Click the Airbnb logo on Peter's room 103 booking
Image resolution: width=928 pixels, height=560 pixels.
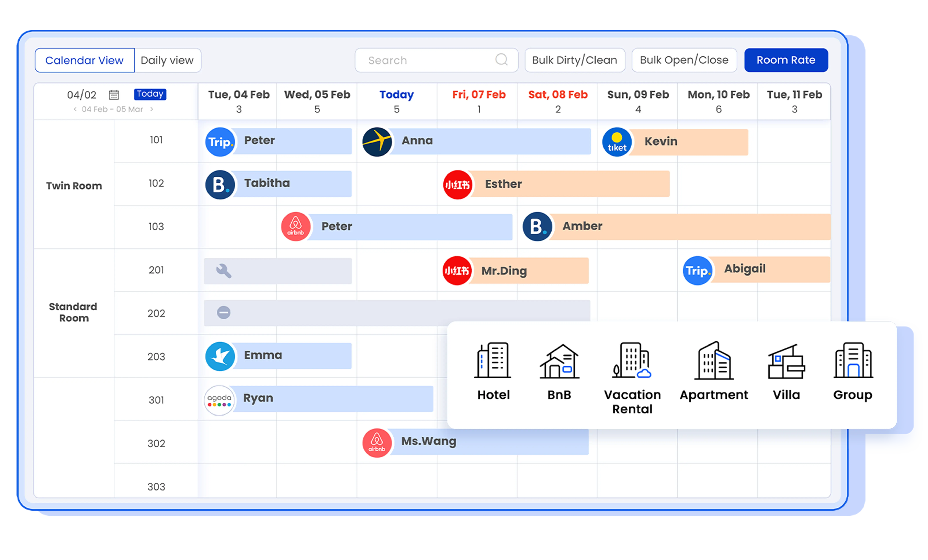(x=296, y=227)
